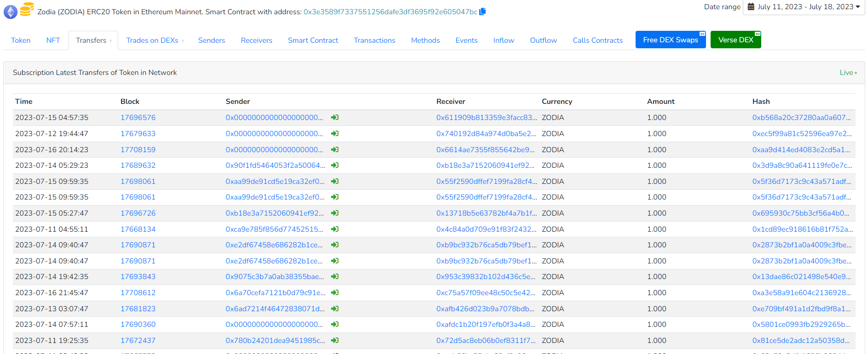Viewport: 868px width, 354px height.
Task: Open receiver address 0x13718b5e63782bf4a7b1f...
Action: tap(486, 213)
